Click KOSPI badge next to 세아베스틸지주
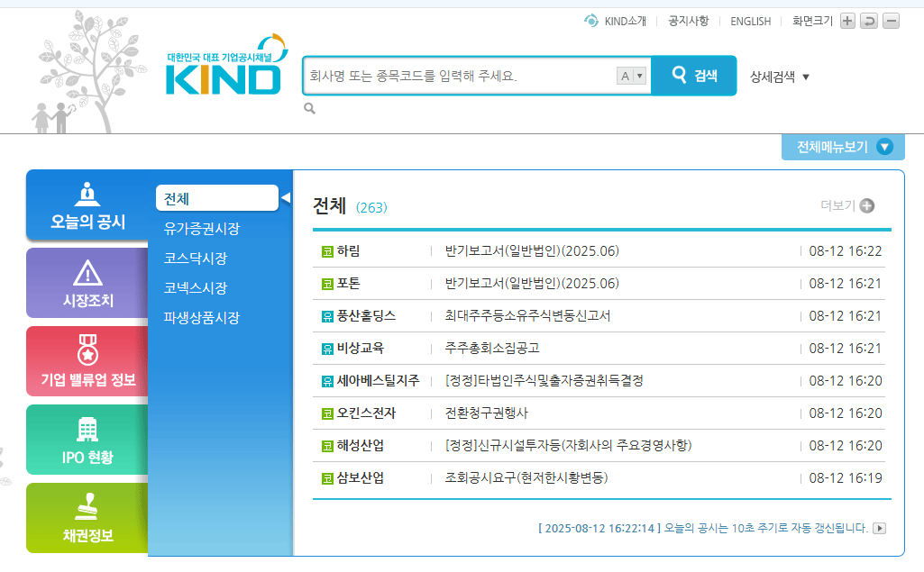This screenshot has height=572, width=924. tap(327, 381)
